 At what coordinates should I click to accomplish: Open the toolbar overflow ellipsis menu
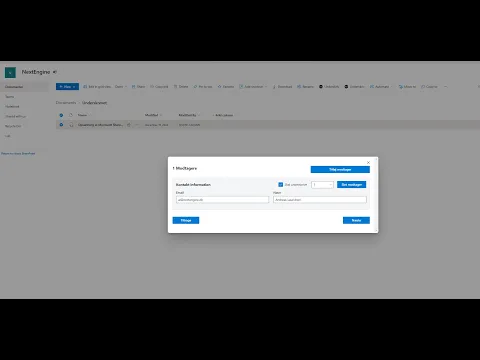[x=445, y=87]
